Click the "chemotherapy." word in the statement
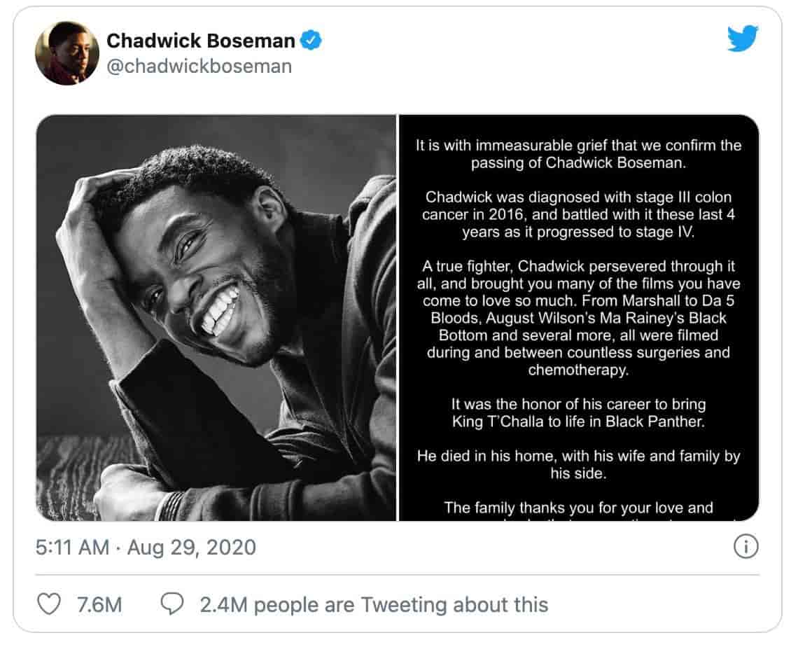Image resolution: width=812 pixels, height=647 pixels. 578,370
